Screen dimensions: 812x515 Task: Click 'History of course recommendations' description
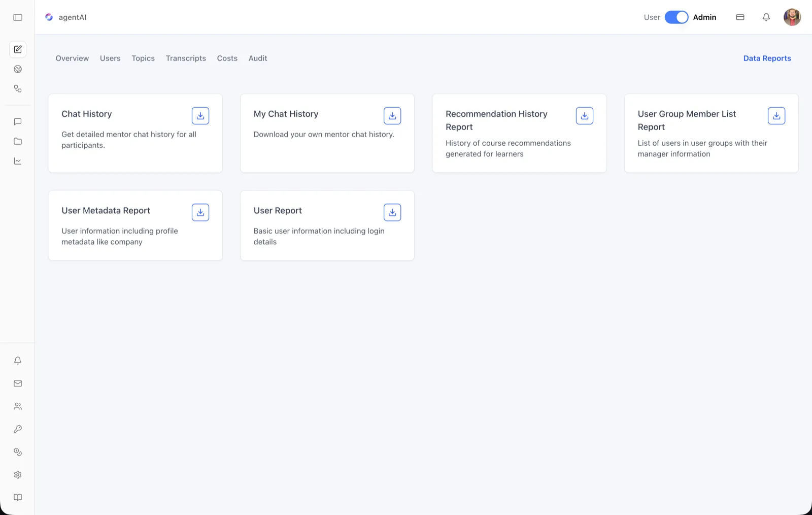[508, 148]
